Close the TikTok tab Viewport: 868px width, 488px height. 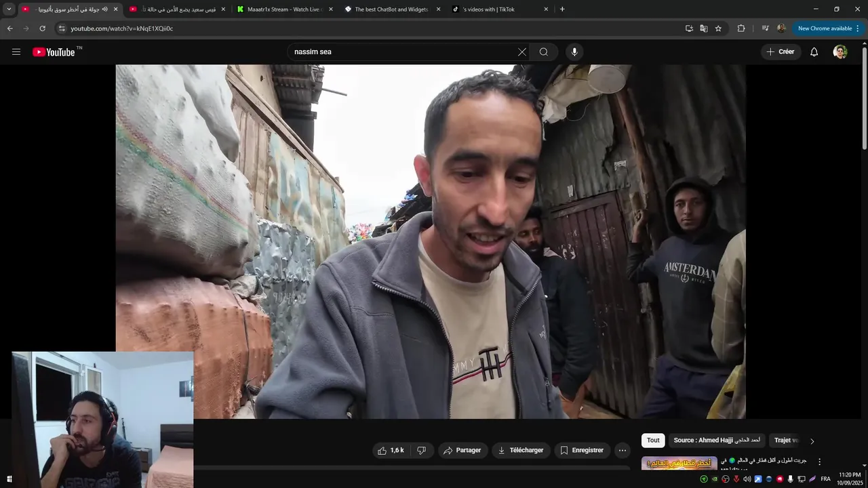546,9
